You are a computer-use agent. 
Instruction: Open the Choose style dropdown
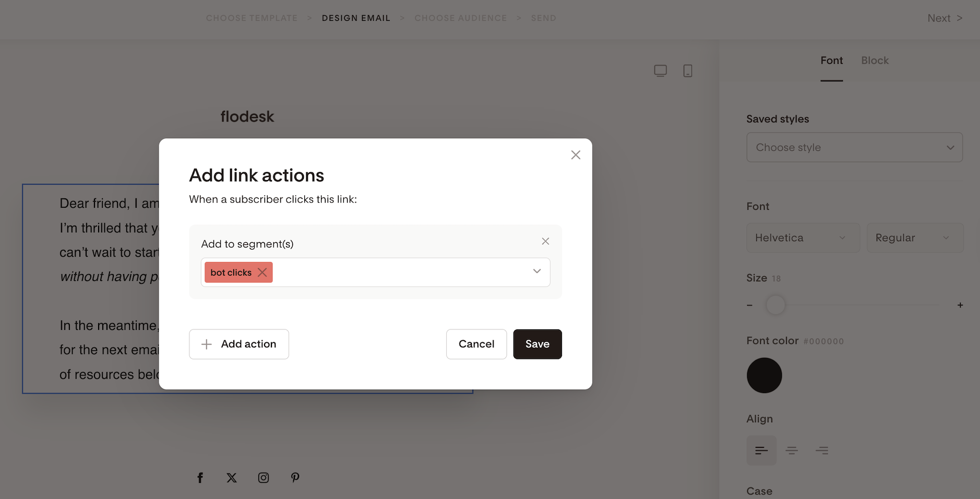pos(854,147)
